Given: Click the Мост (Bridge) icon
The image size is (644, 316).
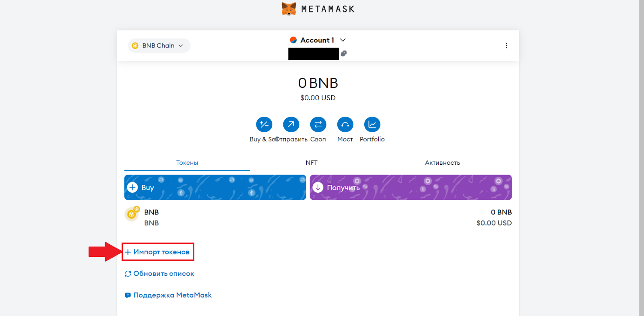Looking at the screenshot, I should [x=345, y=124].
